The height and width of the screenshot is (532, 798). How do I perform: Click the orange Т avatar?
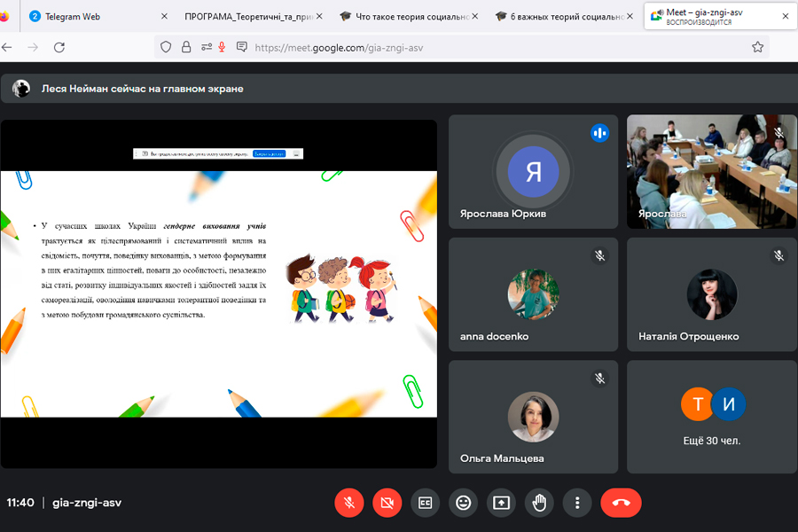click(697, 404)
